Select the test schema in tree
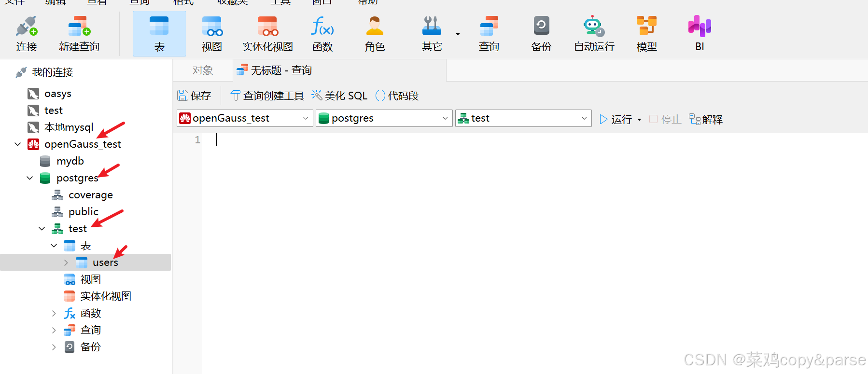The width and height of the screenshot is (868, 374). (78, 229)
